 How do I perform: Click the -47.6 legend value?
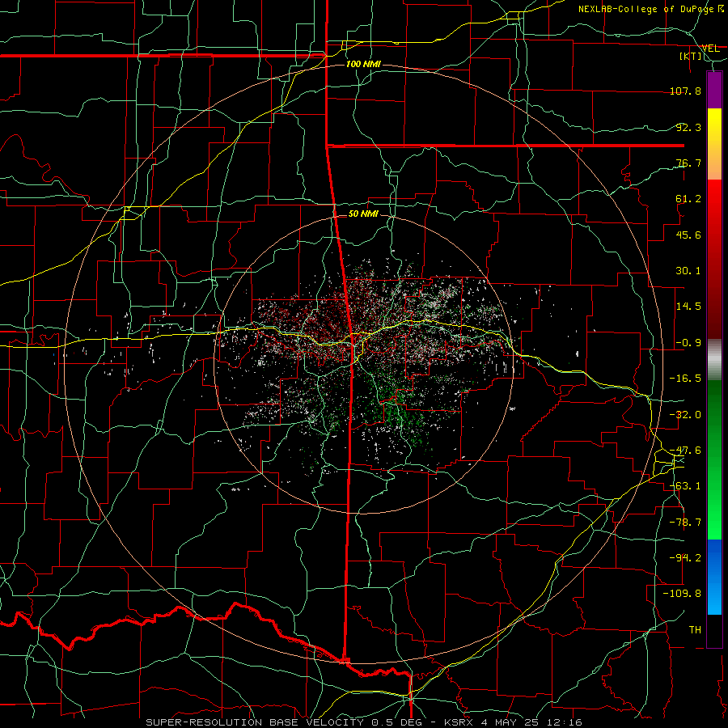pos(685,451)
